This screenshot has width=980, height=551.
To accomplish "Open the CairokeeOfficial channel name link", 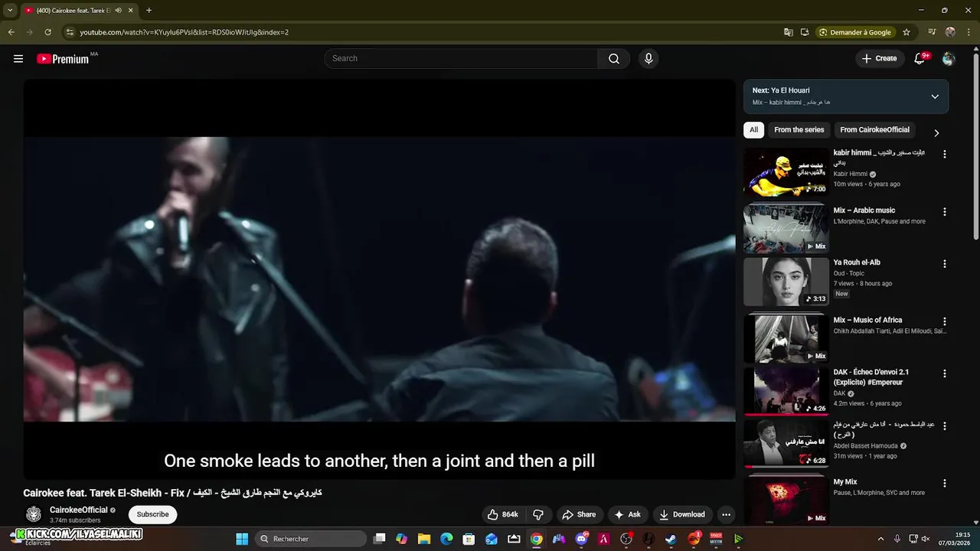I will [79, 510].
